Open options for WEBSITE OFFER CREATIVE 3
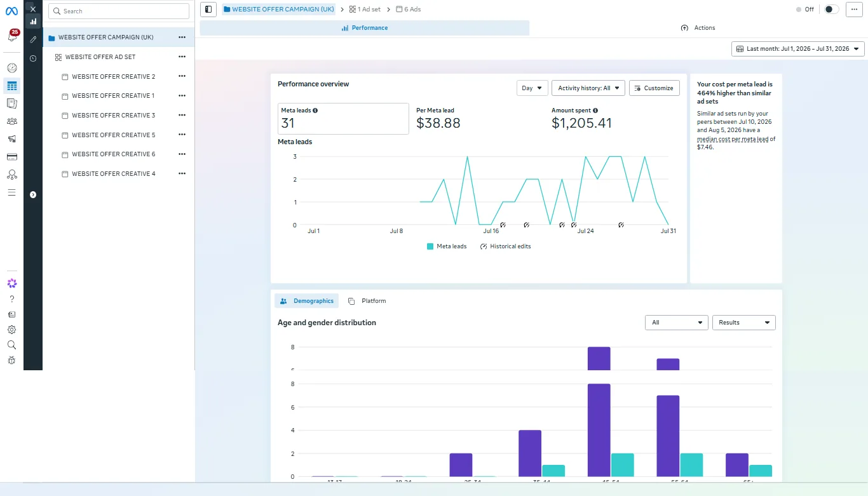 (x=182, y=115)
